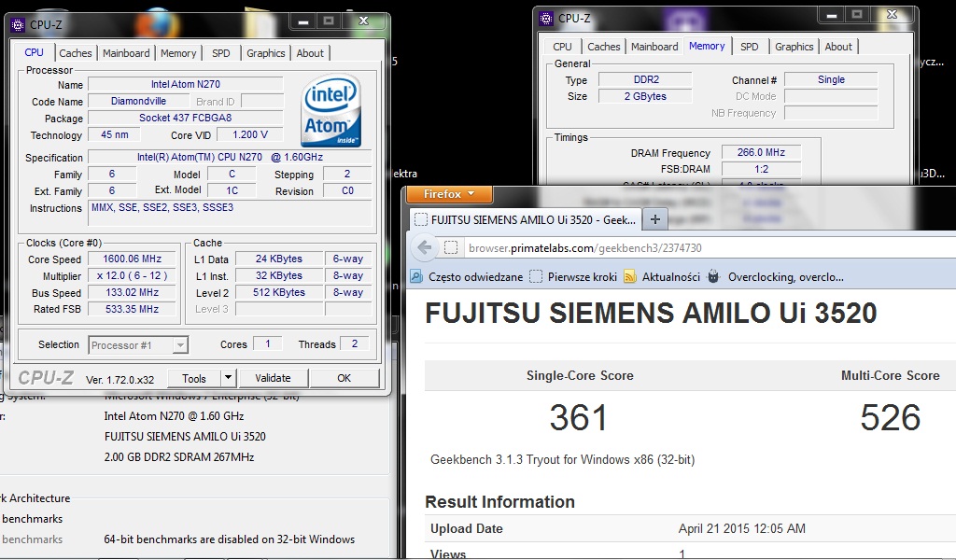The image size is (956, 560).
Task: Click the Upload Date April 21 2015 12:05 AM
Action: [742, 528]
